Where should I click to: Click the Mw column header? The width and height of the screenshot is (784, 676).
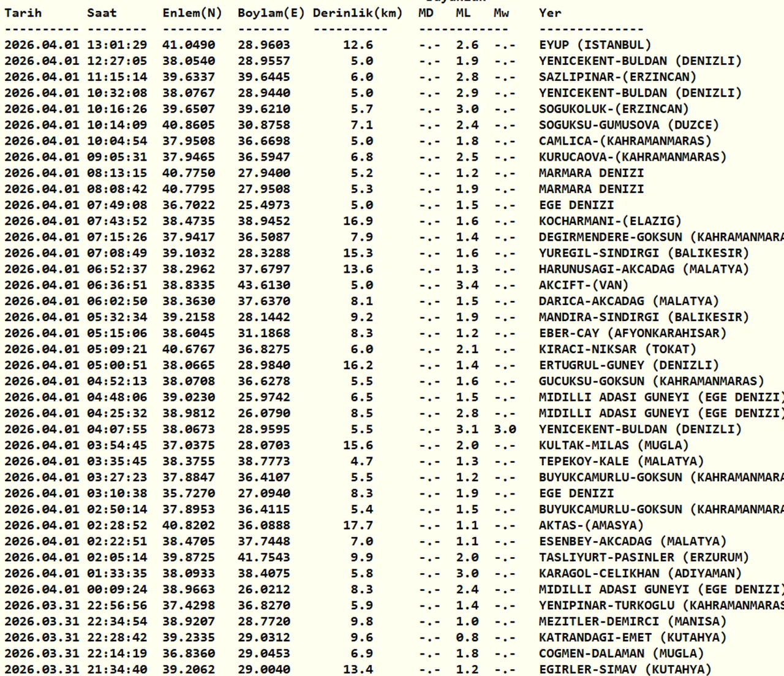pos(501,13)
